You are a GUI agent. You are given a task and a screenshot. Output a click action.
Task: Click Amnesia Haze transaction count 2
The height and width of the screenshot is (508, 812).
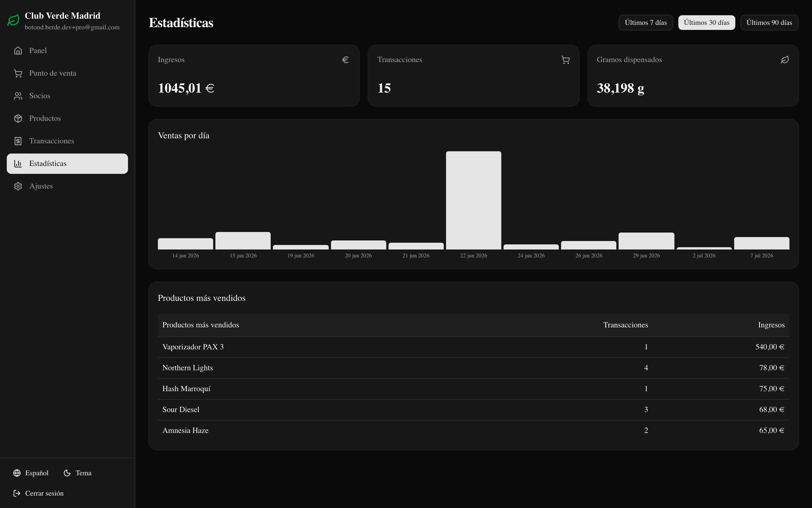646,430
